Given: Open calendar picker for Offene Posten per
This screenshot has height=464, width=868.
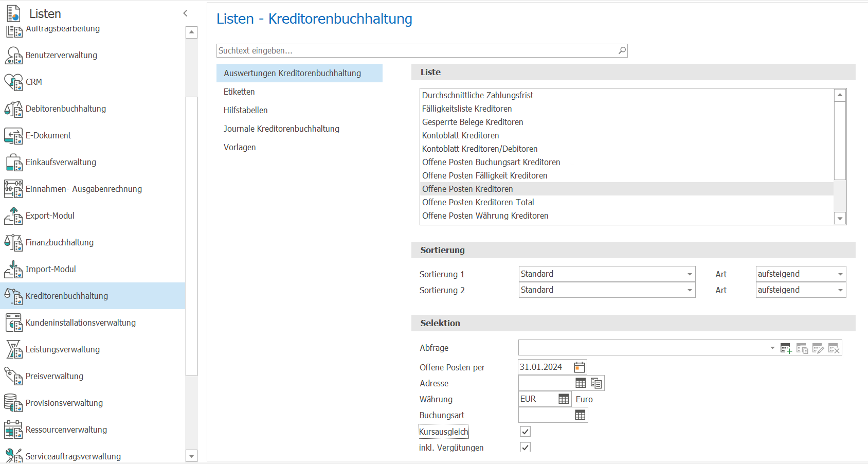Looking at the screenshot, I should (x=580, y=367).
